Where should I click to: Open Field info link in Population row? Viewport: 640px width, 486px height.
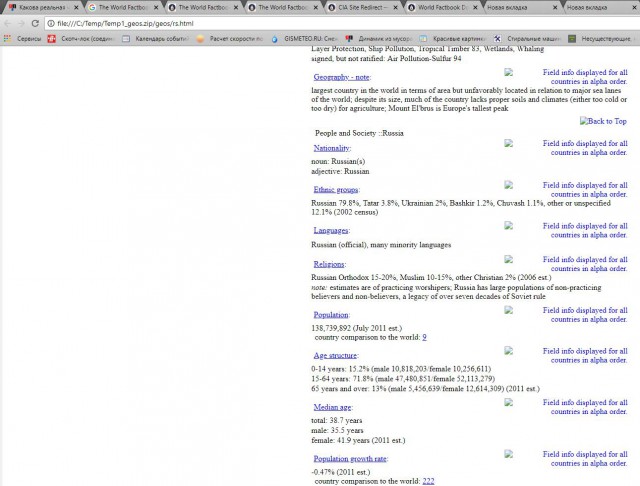point(585,315)
